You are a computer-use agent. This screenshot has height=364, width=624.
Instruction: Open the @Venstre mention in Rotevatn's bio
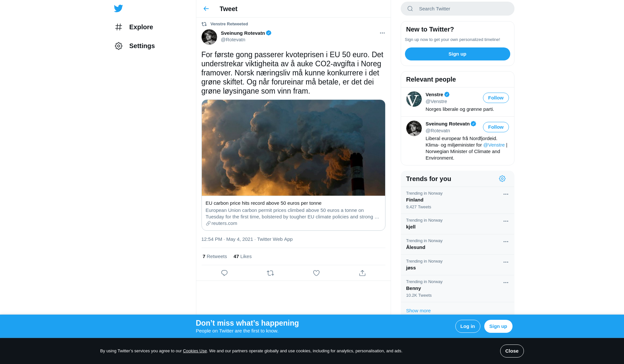point(494,145)
